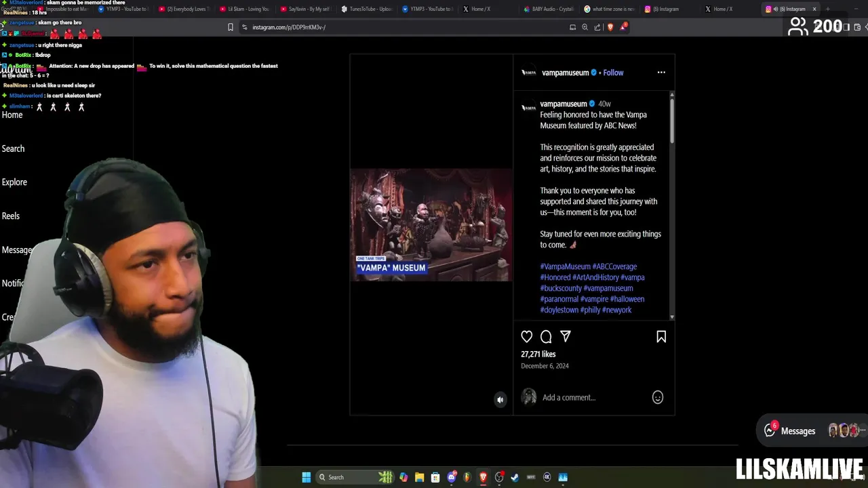Image resolution: width=868 pixels, height=488 pixels.
Task: Open a new browser tab
Action: [x=827, y=9]
